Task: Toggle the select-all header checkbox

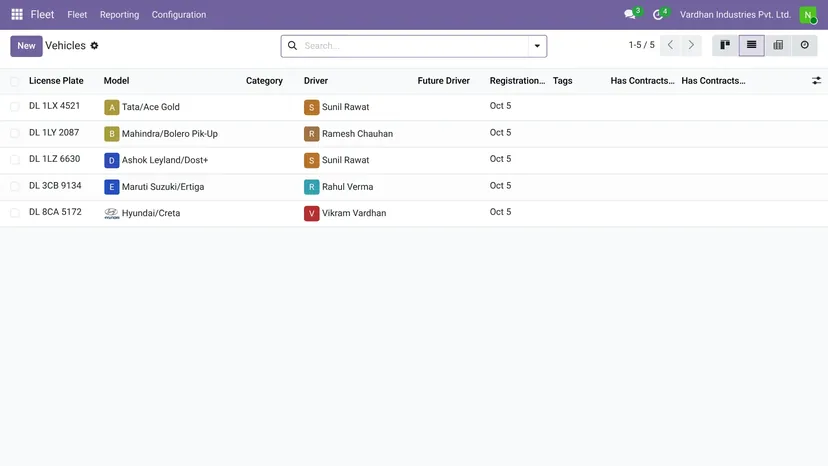Action: (x=15, y=81)
